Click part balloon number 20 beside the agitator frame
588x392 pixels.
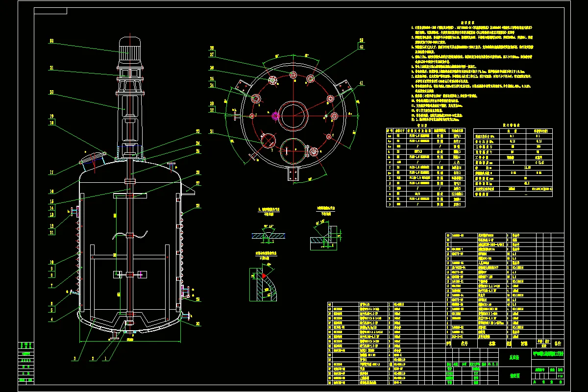(51, 92)
